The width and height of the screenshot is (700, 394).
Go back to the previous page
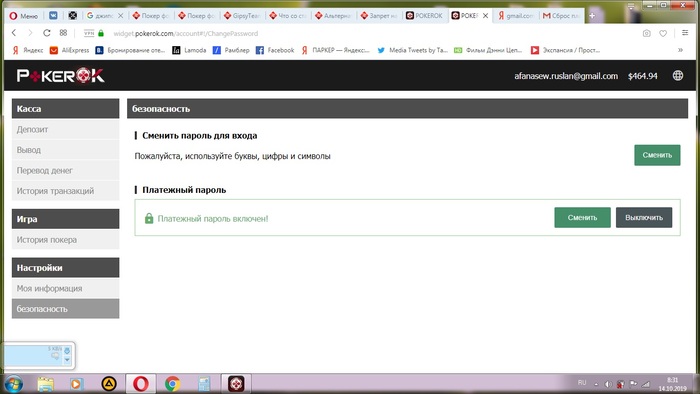pyautogui.click(x=14, y=33)
